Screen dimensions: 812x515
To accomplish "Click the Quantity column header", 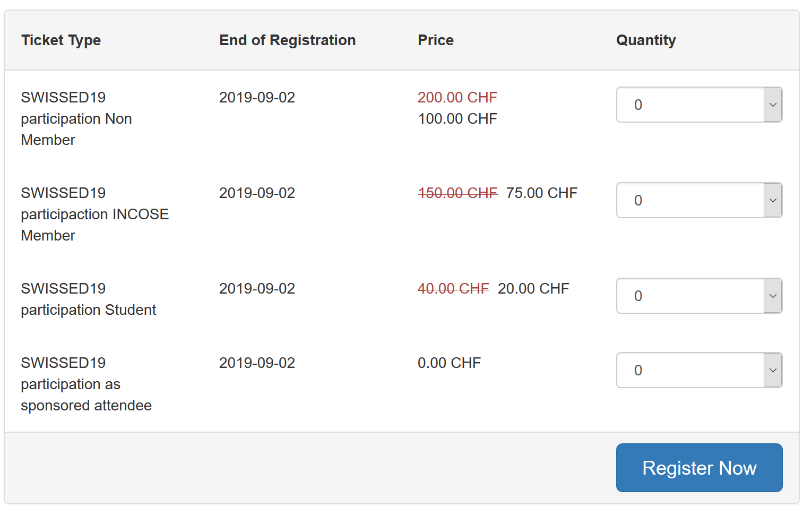I will click(x=646, y=40).
